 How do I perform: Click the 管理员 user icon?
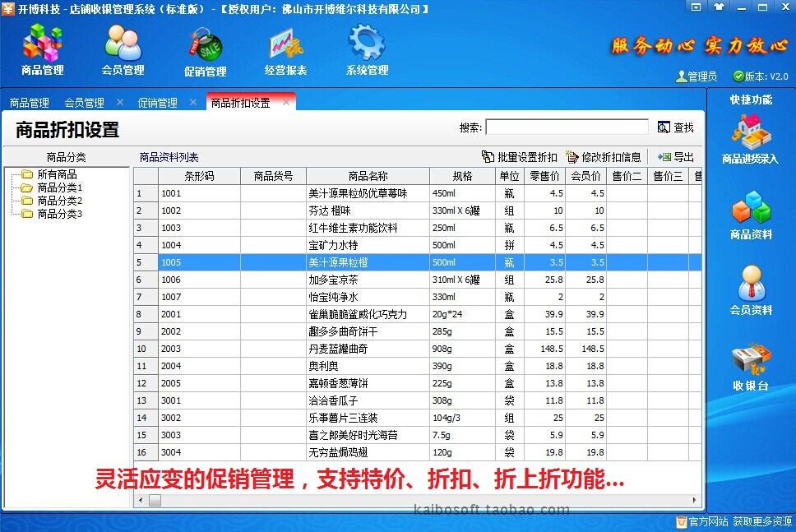point(681,76)
